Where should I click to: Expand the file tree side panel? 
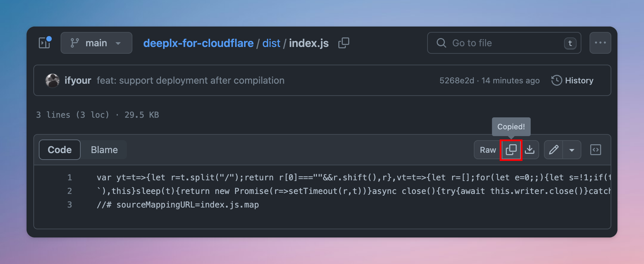45,43
